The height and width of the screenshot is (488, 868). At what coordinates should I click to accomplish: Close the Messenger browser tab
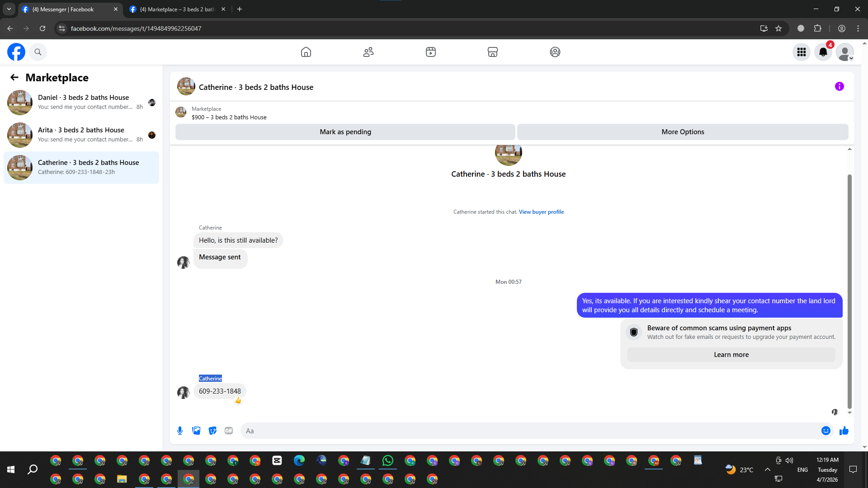click(x=116, y=9)
